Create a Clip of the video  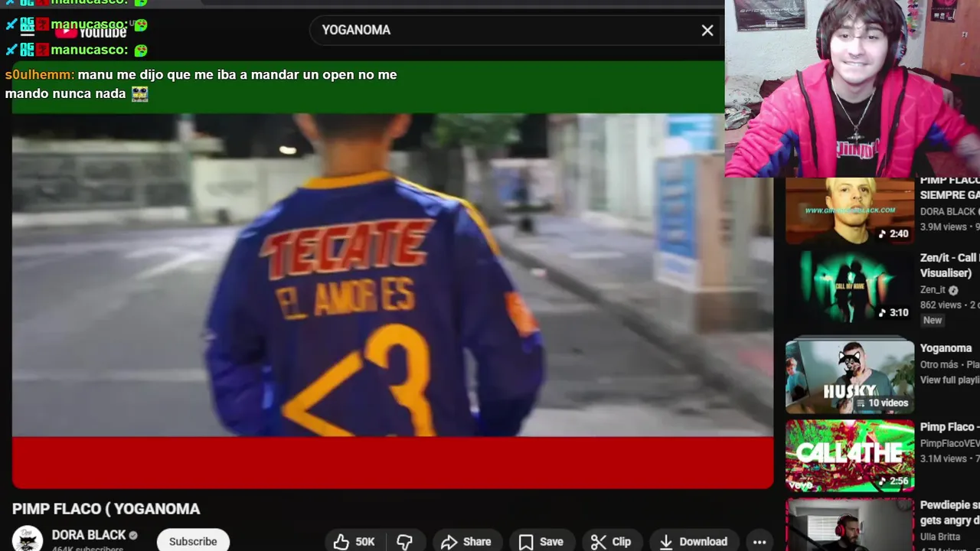(612, 541)
